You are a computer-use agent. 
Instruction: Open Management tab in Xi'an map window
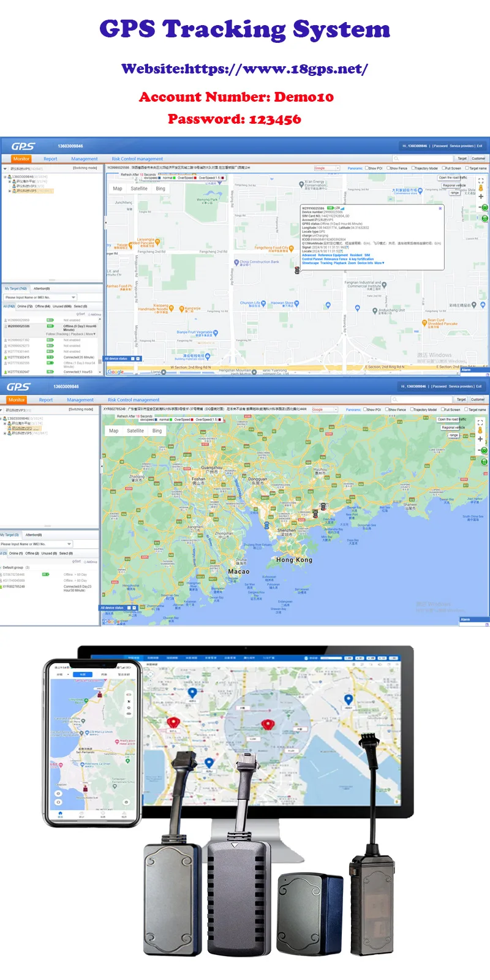click(85, 159)
